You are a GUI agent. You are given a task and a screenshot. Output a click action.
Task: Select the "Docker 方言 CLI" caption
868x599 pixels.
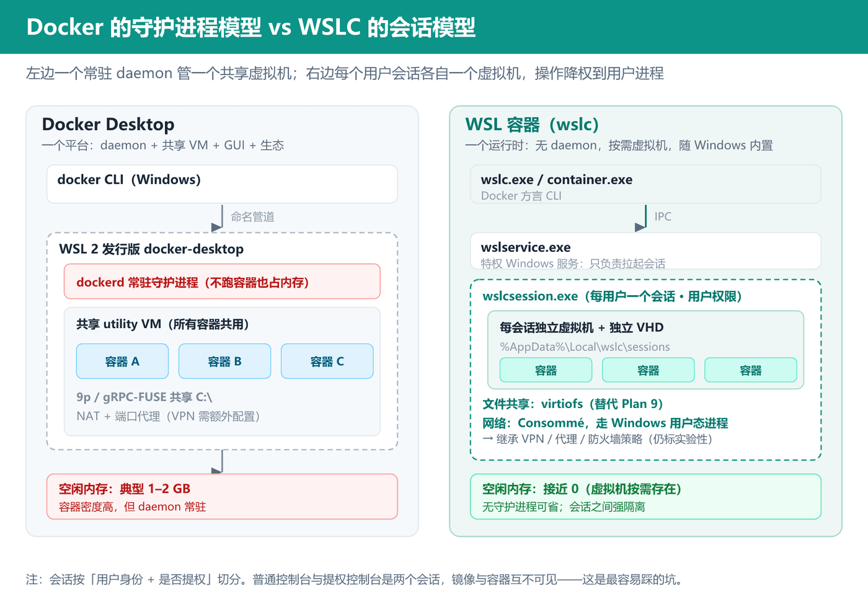point(521,196)
